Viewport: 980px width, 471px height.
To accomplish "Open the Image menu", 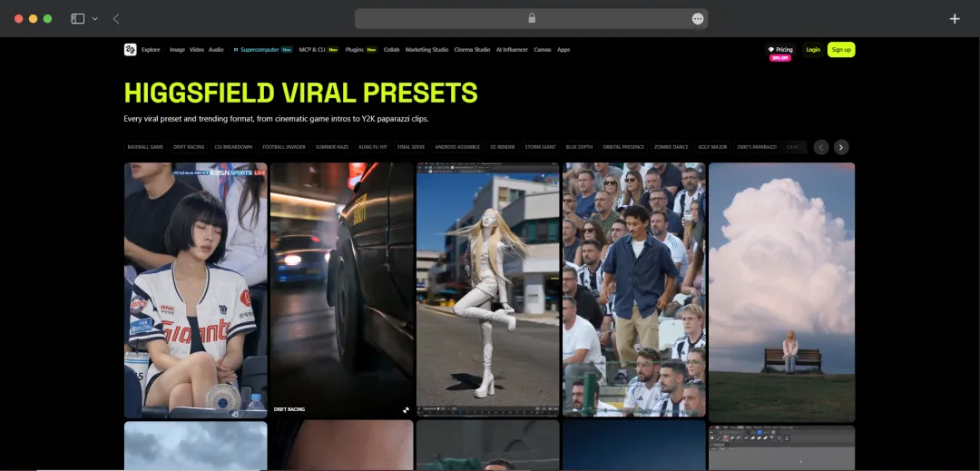I will 178,49.
